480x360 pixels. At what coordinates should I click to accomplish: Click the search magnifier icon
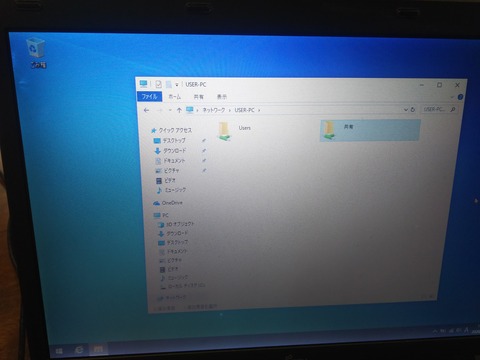tap(453, 109)
